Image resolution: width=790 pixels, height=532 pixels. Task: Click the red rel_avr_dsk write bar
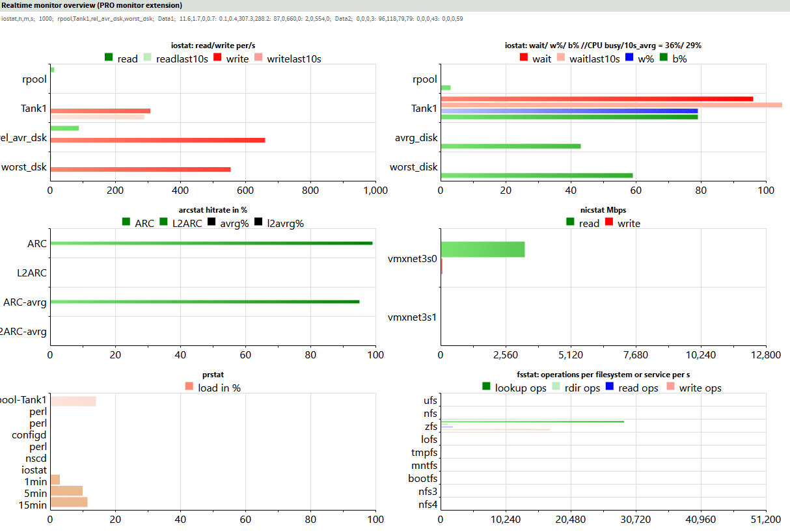point(157,140)
